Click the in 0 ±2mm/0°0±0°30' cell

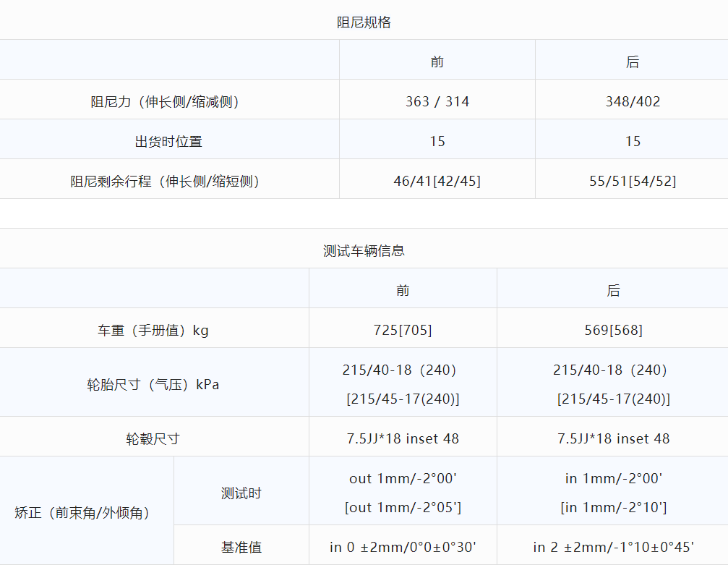(403, 548)
